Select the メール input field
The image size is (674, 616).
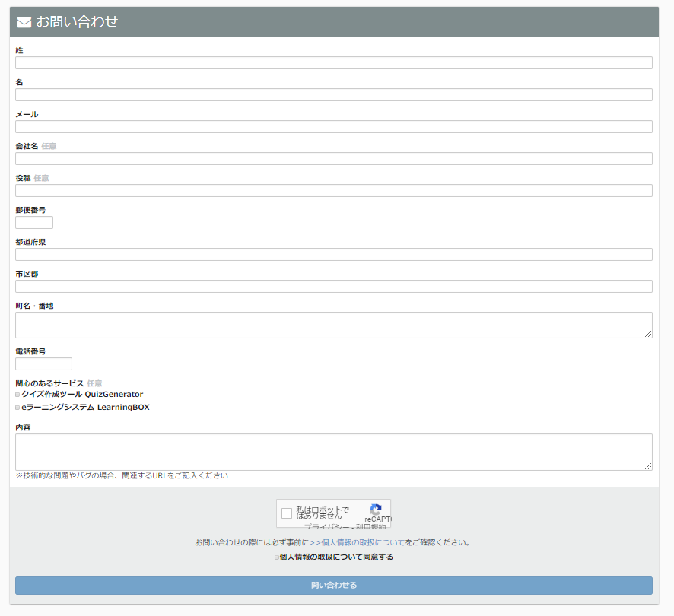(x=333, y=126)
